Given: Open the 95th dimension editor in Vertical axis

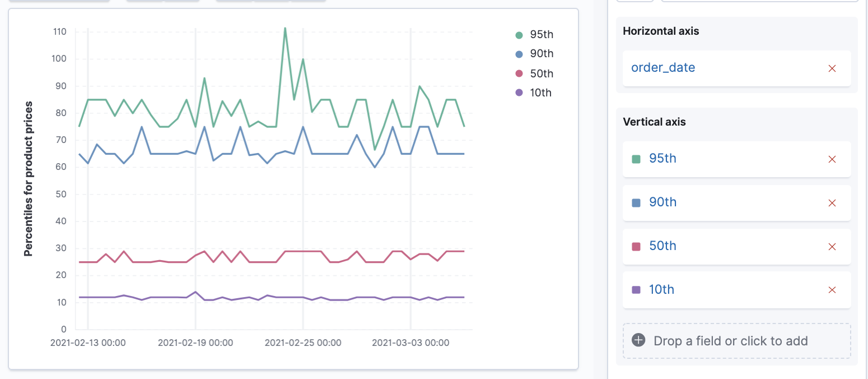Looking at the screenshot, I should click(x=662, y=159).
